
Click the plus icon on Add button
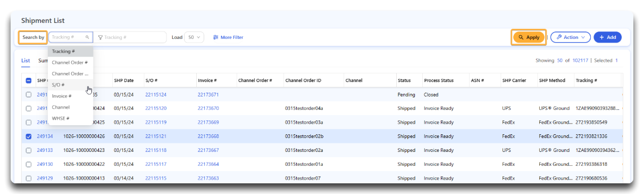601,37
